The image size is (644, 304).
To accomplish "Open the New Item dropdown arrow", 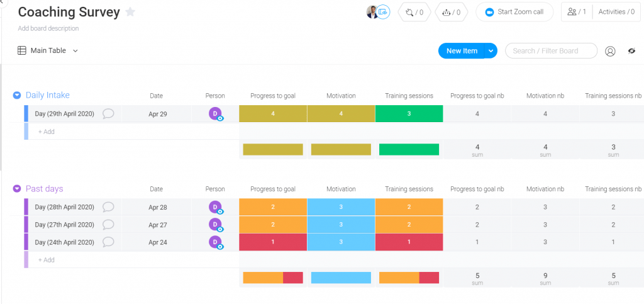I will pyautogui.click(x=491, y=51).
